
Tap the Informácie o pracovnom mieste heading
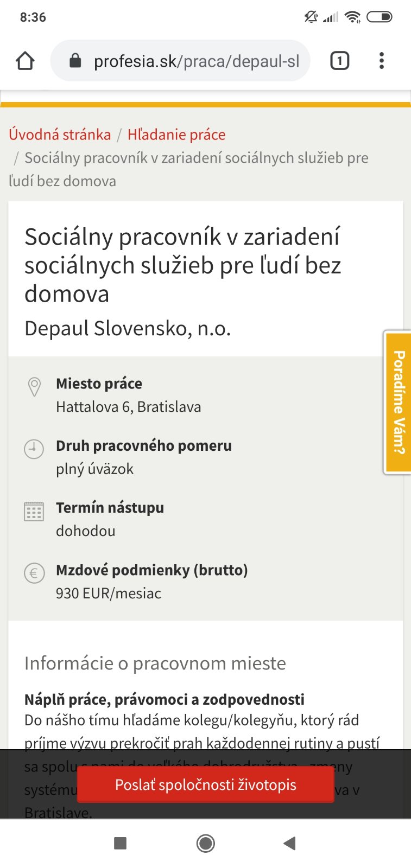click(x=155, y=663)
